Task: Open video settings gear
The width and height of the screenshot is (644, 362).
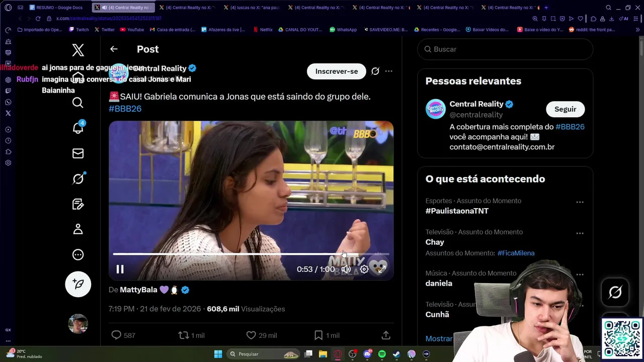Action: point(364,269)
